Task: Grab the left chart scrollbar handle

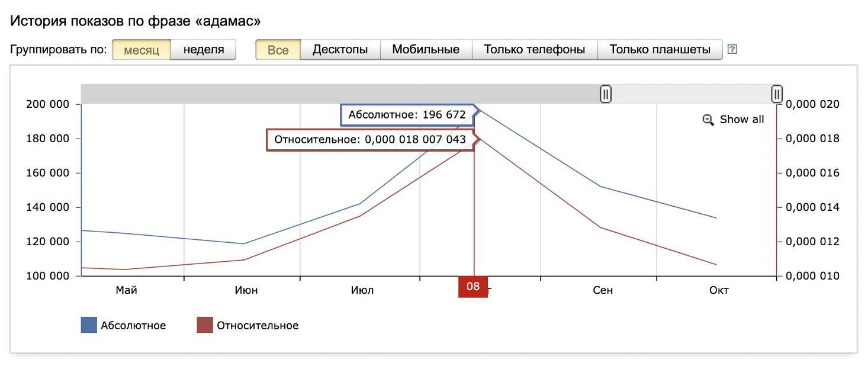Action: 606,94
